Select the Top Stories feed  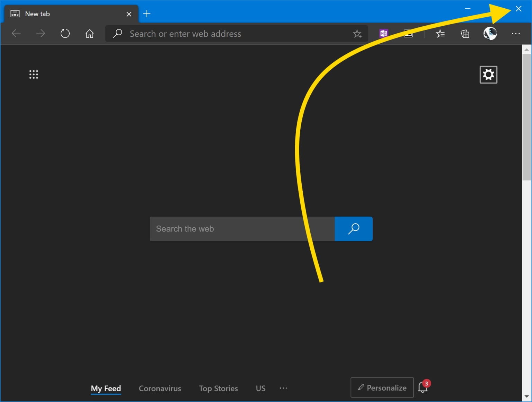(x=218, y=388)
